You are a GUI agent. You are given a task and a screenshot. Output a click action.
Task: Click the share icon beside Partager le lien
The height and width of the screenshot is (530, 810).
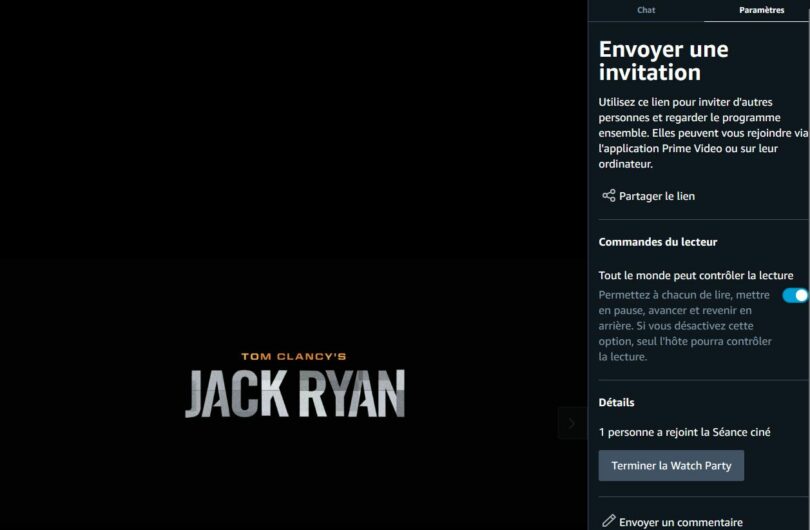(609, 195)
